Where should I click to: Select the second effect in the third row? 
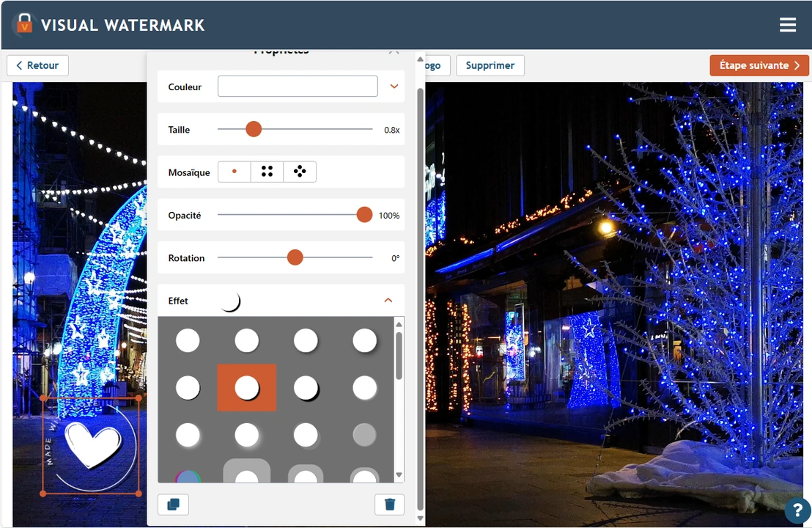click(x=246, y=435)
